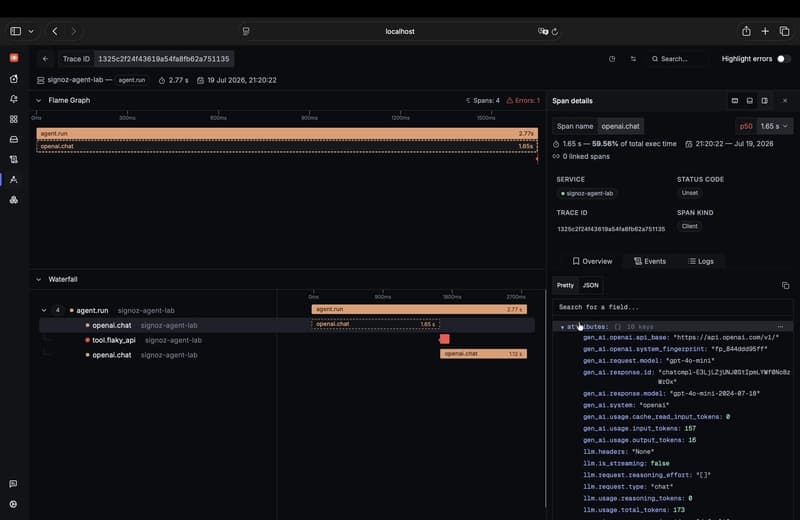
Task: Open the inbox tray icon in sidebar
Action: click(14, 139)
